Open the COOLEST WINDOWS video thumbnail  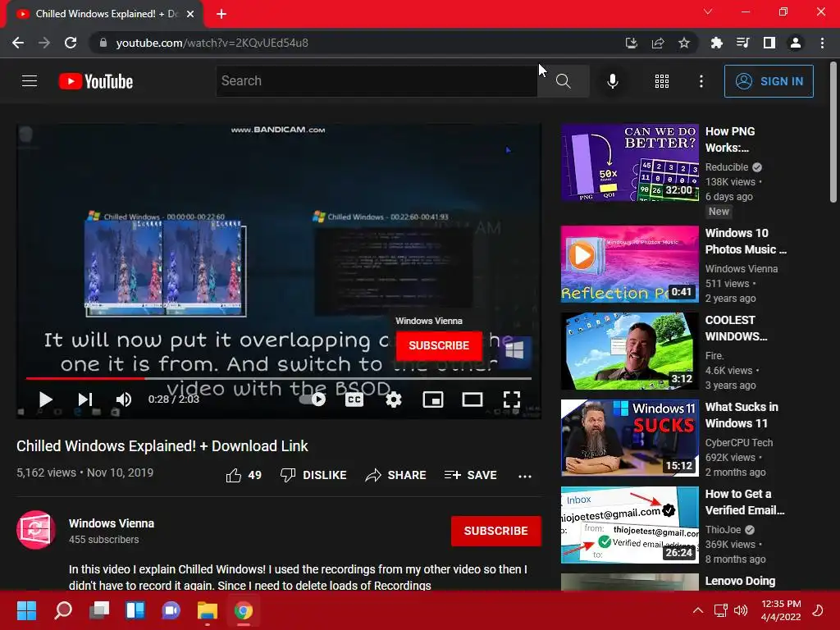click(629, 351)
